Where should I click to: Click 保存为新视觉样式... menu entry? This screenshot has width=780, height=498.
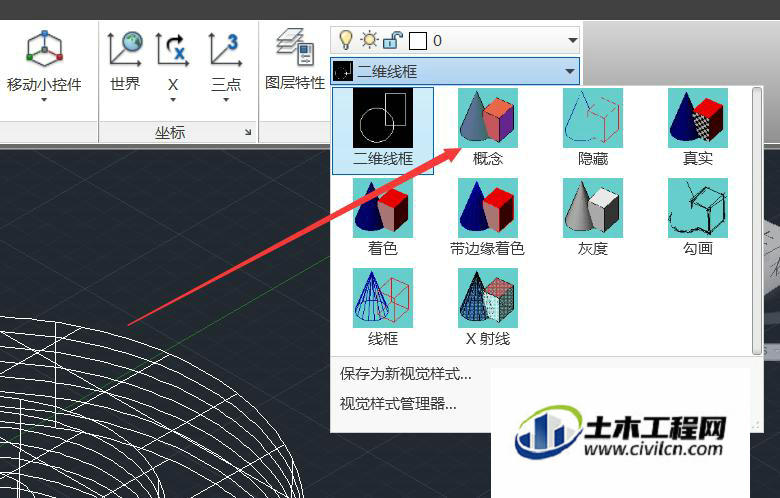pos(405,374)
